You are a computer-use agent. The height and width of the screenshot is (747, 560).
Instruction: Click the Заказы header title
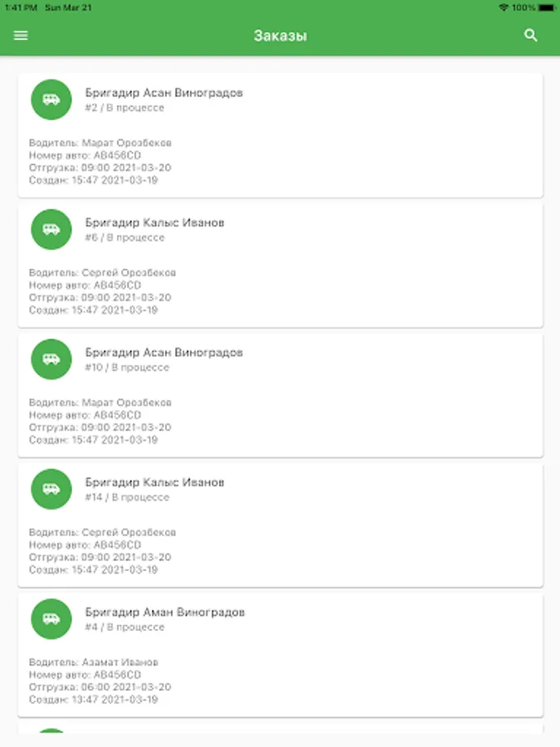point(280,36)
